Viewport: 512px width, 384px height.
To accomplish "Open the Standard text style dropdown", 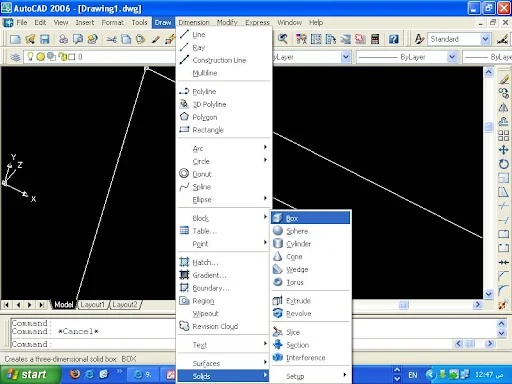I will click(485, 39).
